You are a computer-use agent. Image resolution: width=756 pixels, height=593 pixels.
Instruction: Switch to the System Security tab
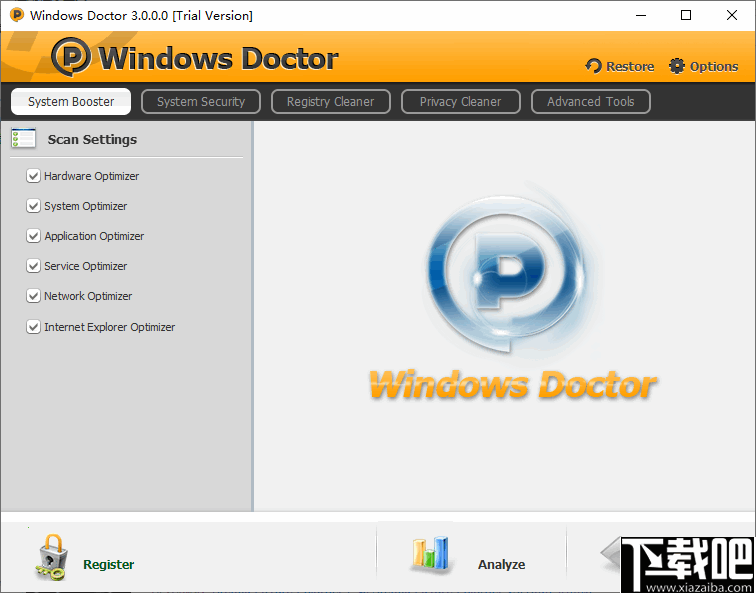tap(201, 101)
